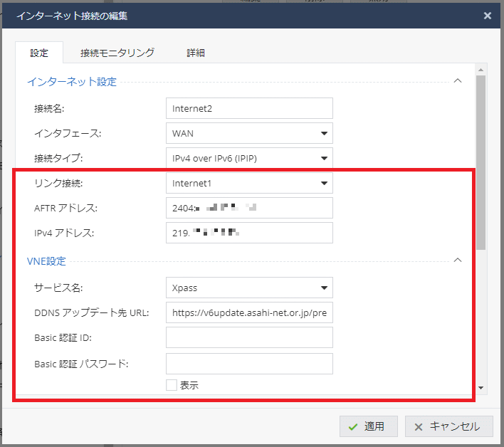Focus the Basic 認証 ID field
This screenshot has height=447, width=504.
pyautogui.click(x=249, y=338)
